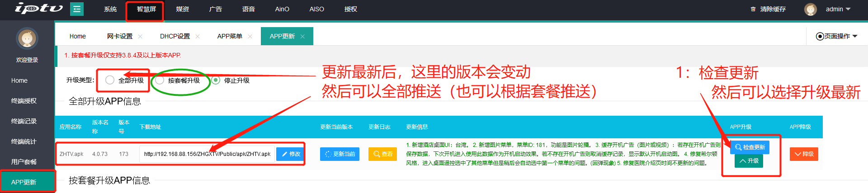Close the APP更新 tab
Image resolution: width=868 pixels, height=193 pixels.
302,37
